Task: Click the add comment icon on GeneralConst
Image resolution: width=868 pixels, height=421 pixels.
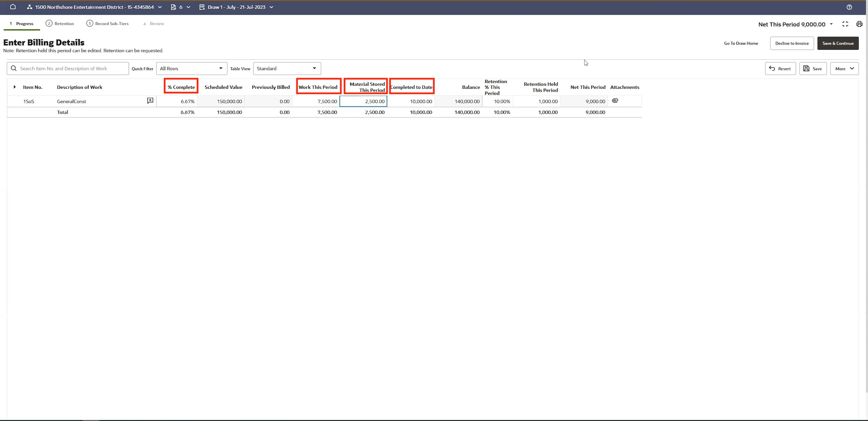Action: point(150,101)
